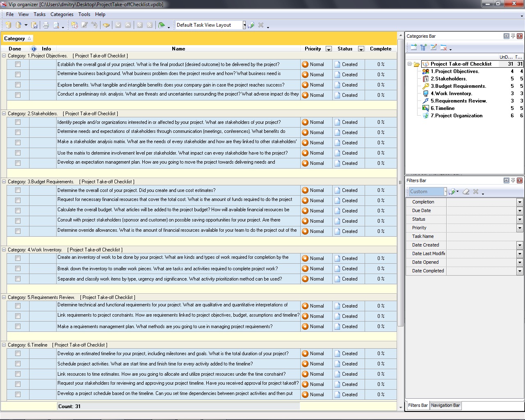Click the binoculars search icon
525x420 pixels.
click(106, 25)
